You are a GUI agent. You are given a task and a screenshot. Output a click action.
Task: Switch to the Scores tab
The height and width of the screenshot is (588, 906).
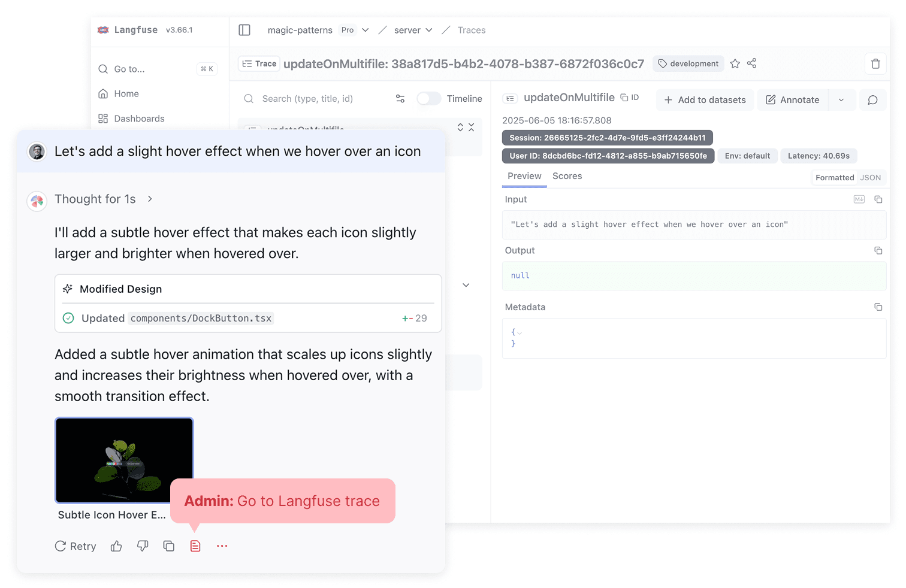567,176
